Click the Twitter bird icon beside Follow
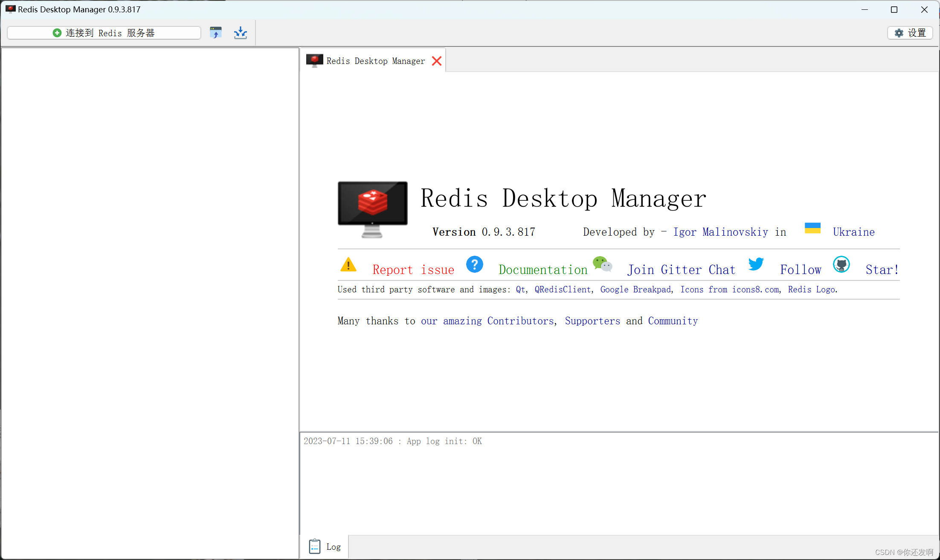The width and height of the screenshot is (940, 560). pyautogui.click(x=756, y=264)
